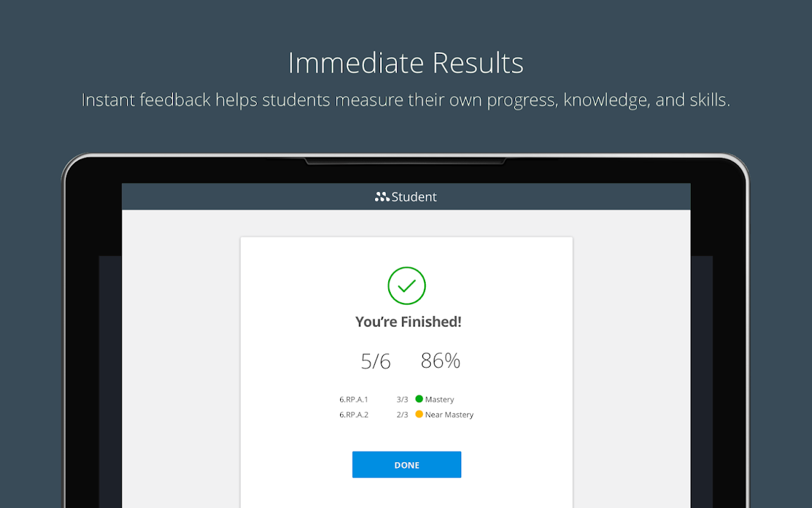Click the MasteryConnect logo dots icon
The height and width of the screenshot is (508, 812).
pyautogui.click(x=382, y=197)
